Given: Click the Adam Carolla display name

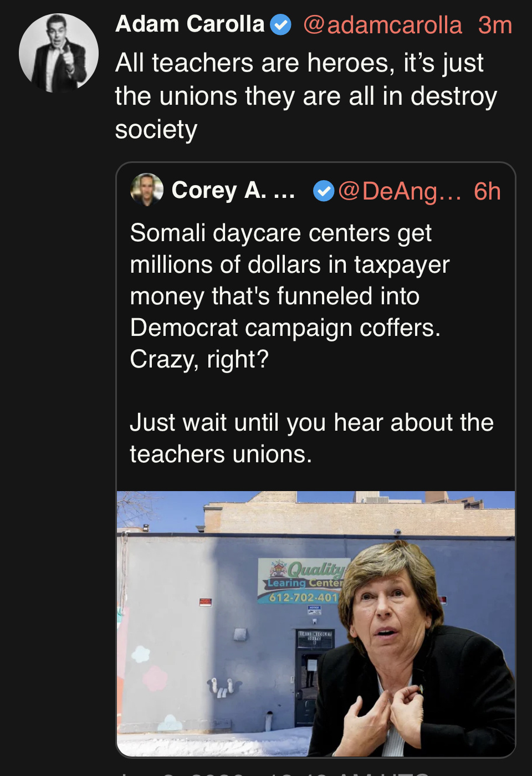Looking at the screenshot, I should [x=190, y=24].
